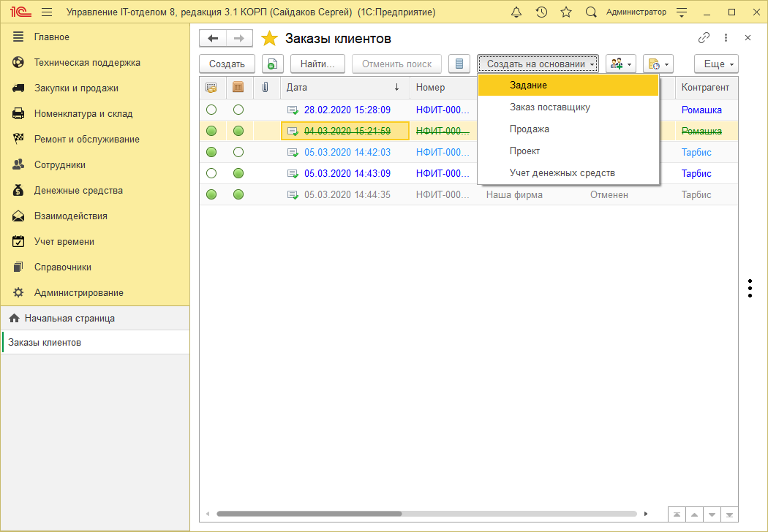Click the Создать button
The width and height of the screenshot is (768, 532).
pos(227,64)
